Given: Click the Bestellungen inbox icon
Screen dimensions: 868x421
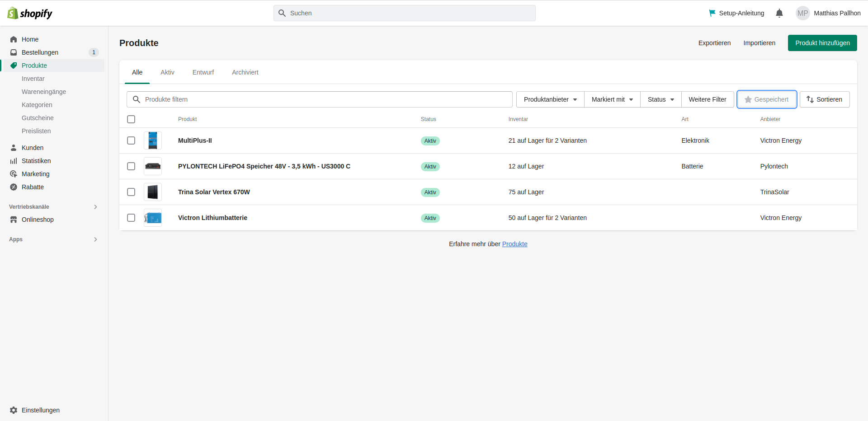Looking at the screenshot, I should click(14, 52).
